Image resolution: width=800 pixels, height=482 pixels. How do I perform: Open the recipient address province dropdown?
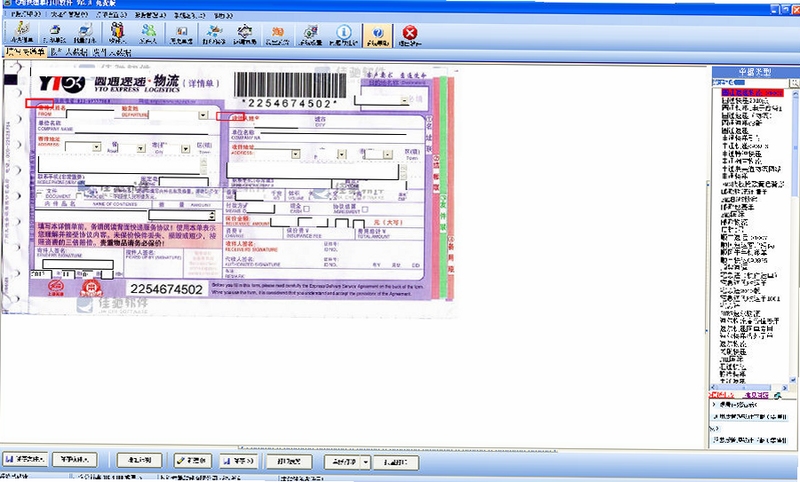click(295, 154)
